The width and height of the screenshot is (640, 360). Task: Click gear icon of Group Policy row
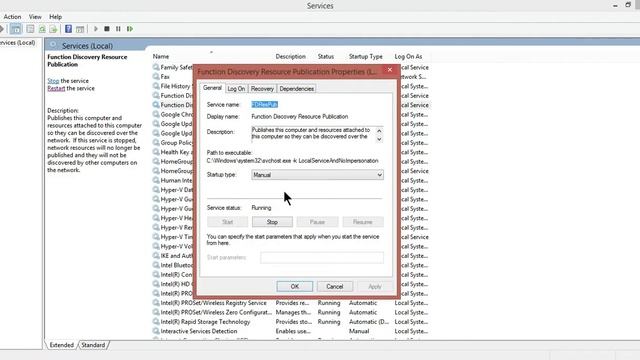(156, 142)
